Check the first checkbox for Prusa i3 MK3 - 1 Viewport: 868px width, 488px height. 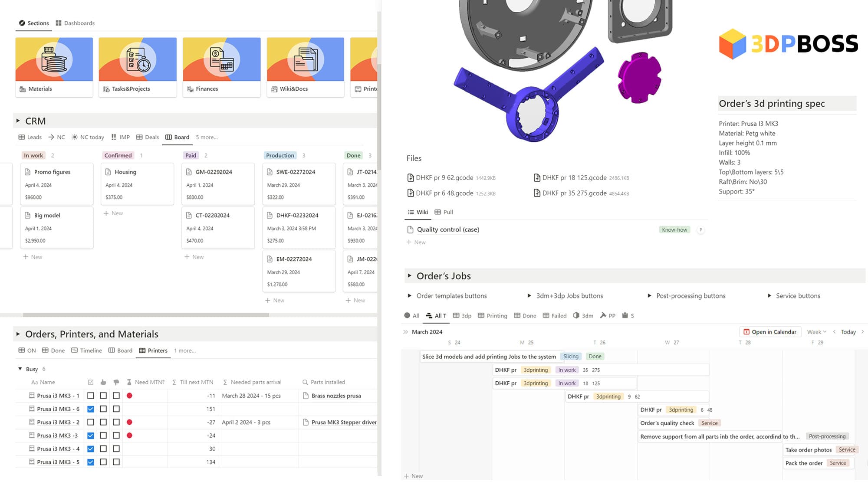point(90,396)
